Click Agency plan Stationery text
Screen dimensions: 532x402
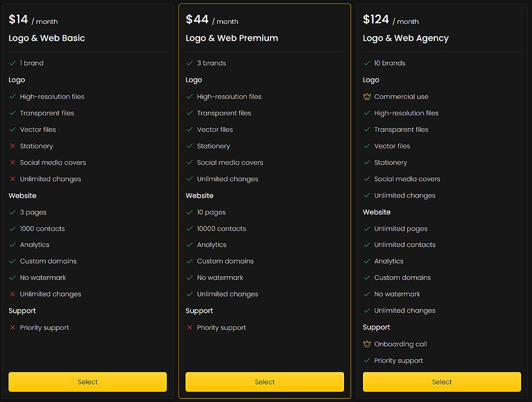point(390,163)
